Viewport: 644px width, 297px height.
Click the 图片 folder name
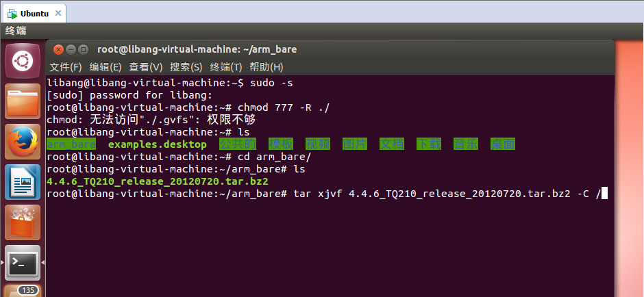point(355,144)
